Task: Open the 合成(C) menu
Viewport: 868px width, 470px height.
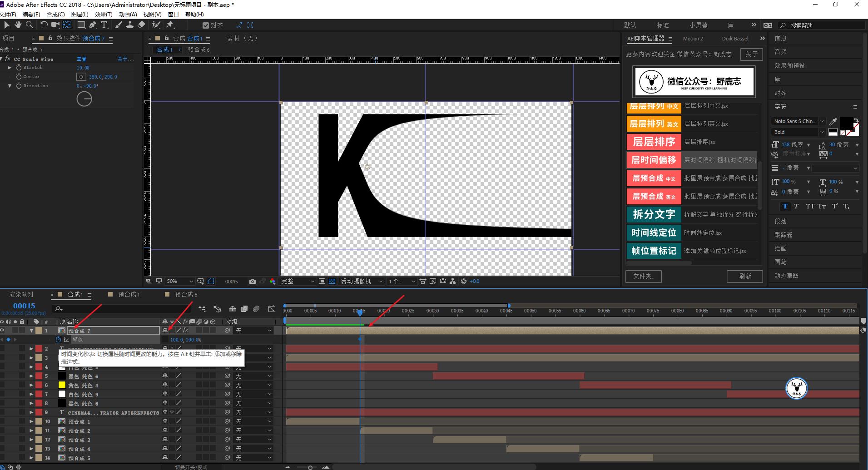Action: pyautogui.click(x=55, y=14)
